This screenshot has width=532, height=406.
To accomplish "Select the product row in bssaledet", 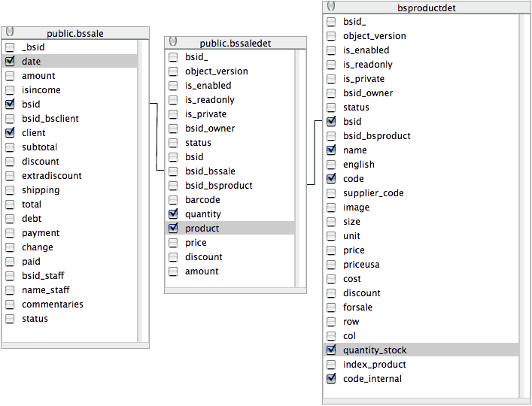I will click(x=226, y=229).
